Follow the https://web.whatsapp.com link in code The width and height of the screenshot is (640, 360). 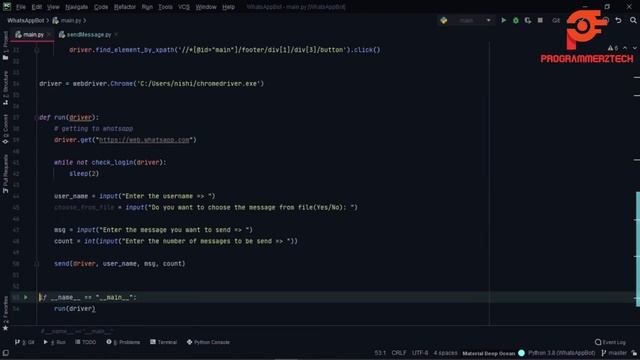[x=144, y=140]
